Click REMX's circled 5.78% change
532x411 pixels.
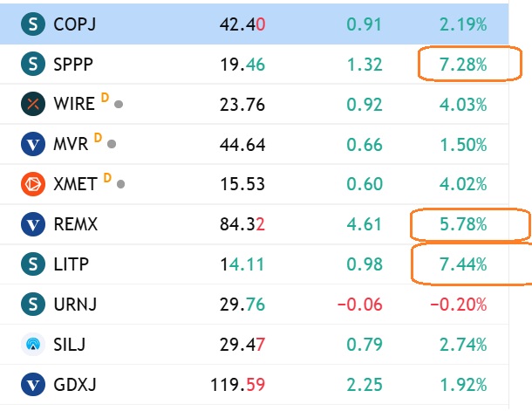point(463,224)
